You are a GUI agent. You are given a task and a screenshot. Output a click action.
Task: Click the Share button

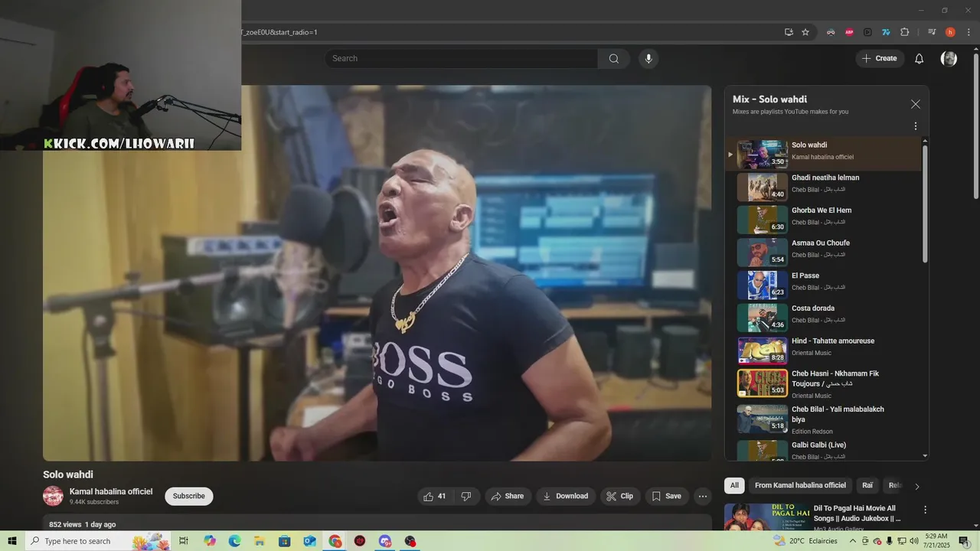[508, 496]
